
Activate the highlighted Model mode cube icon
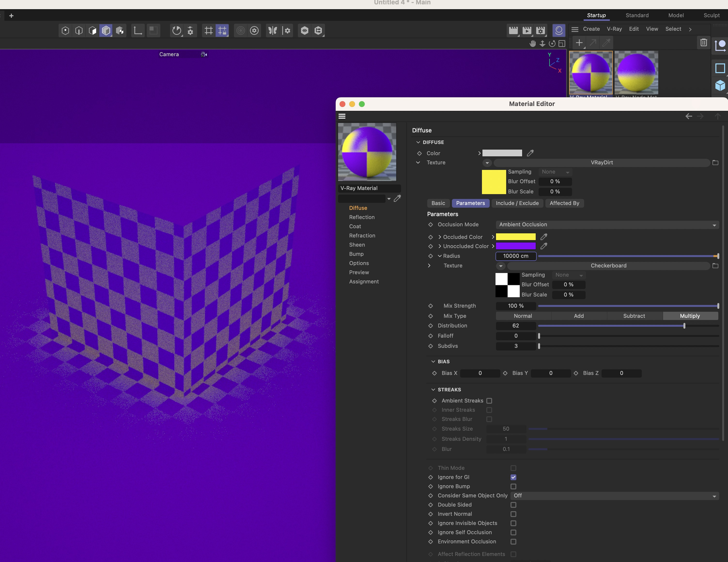tap(106, 31)
